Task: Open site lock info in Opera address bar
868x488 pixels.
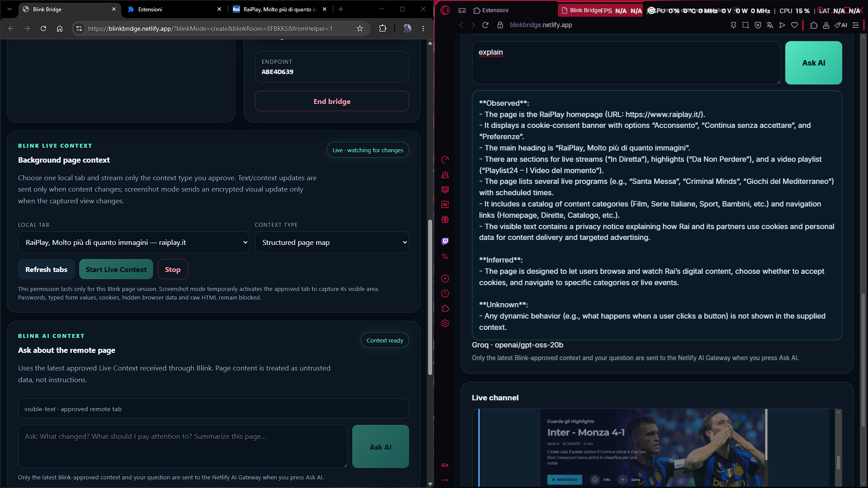Action: [x=500, y=25]
